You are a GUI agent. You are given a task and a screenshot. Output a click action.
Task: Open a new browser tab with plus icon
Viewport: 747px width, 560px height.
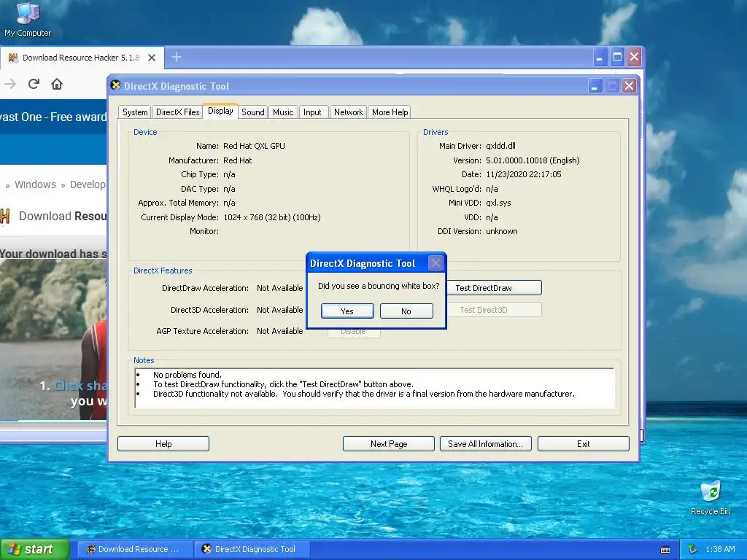pos(177,57)
